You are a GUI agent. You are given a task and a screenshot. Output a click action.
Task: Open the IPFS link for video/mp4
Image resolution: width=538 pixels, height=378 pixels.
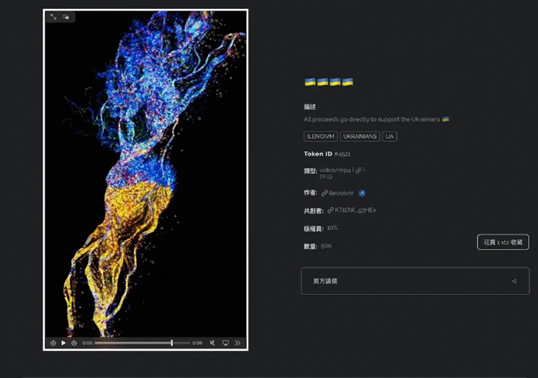(359, 170)
